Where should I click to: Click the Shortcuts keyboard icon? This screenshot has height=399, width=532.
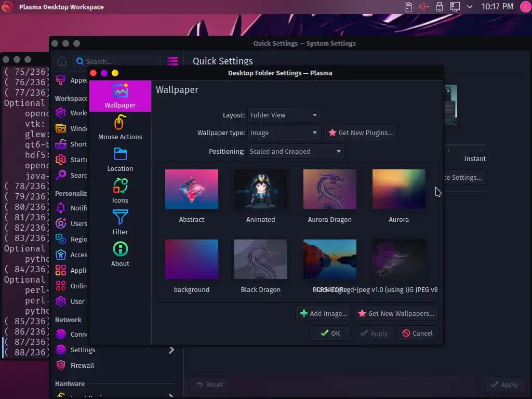[x=61, y=144]
